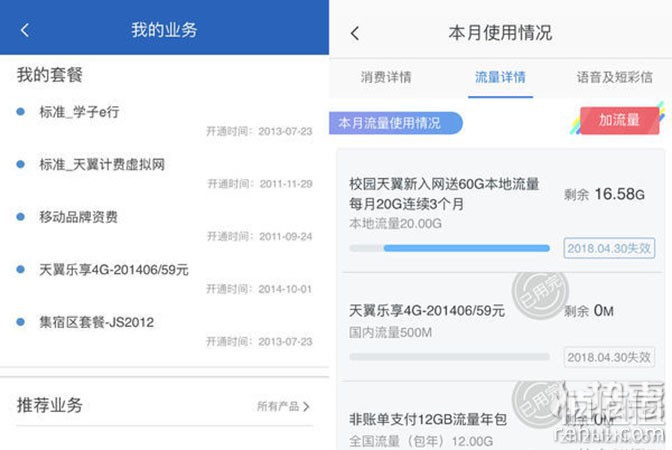672x450 pixels.
Task: Tap back arrow on 本月使用情况 screen
Action: [355, 33]
